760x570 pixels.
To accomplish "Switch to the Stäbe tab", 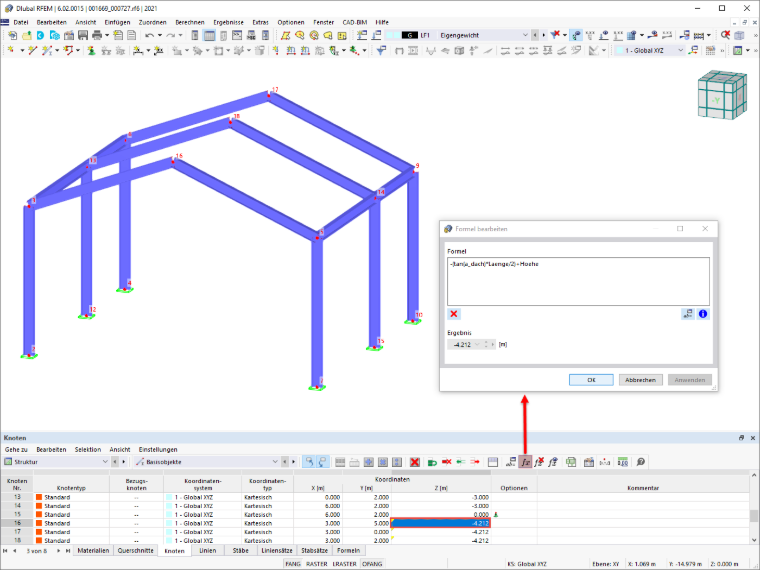I will tap(240, 551).
